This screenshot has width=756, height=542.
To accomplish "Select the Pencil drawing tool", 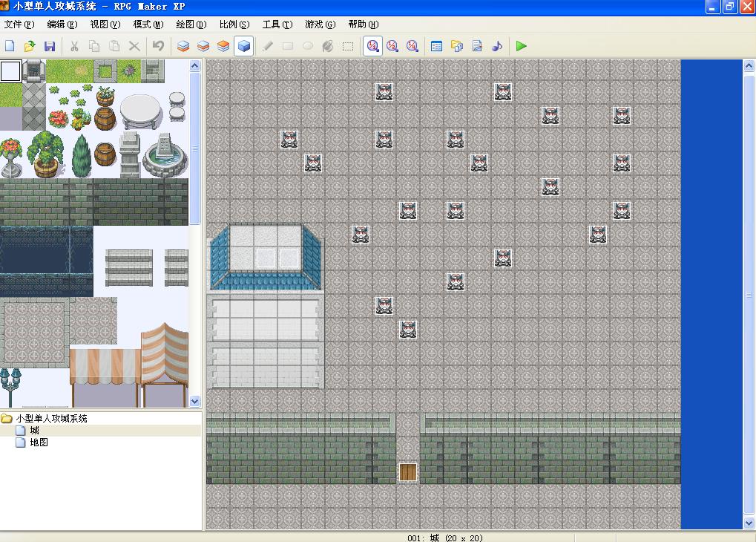I will pos(267,46).
